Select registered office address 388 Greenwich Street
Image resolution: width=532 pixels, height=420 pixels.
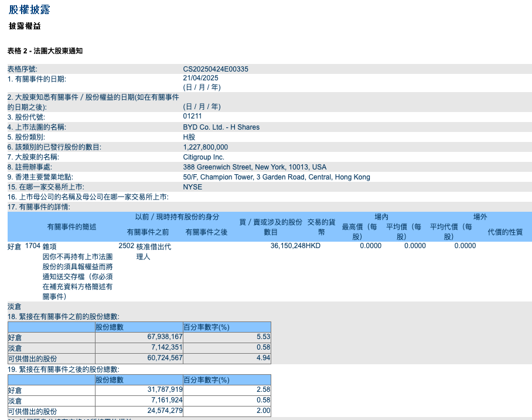[254, 167]
